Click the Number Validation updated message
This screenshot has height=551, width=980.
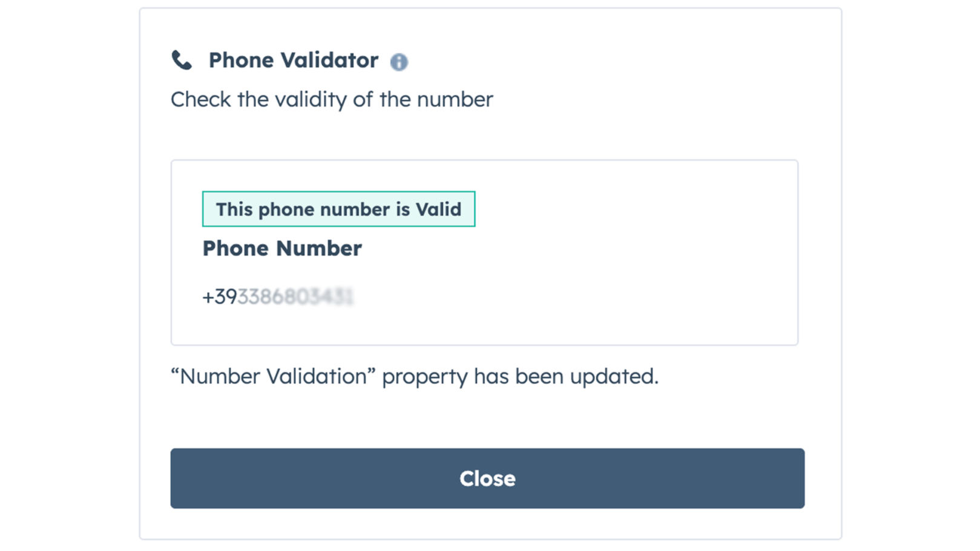415,376
